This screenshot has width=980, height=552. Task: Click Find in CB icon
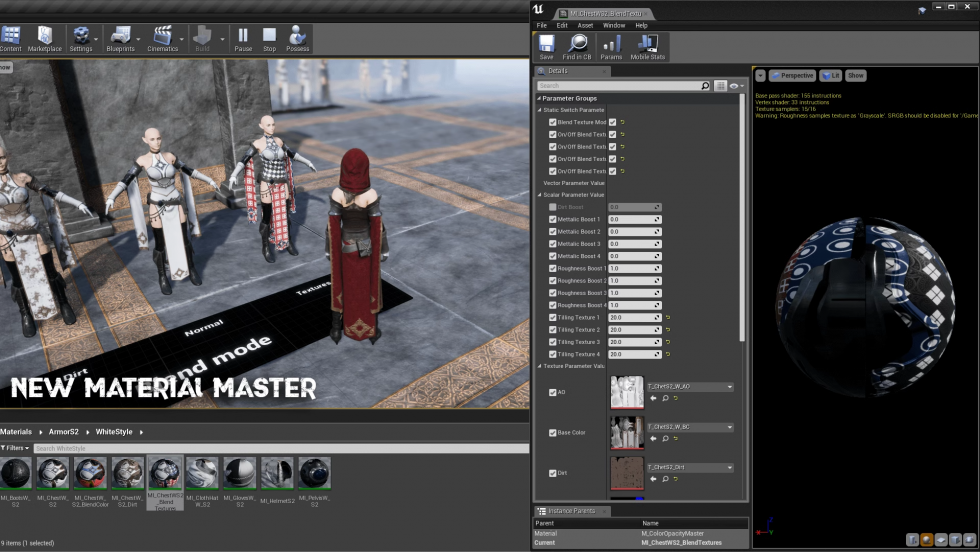coord(577,47)
